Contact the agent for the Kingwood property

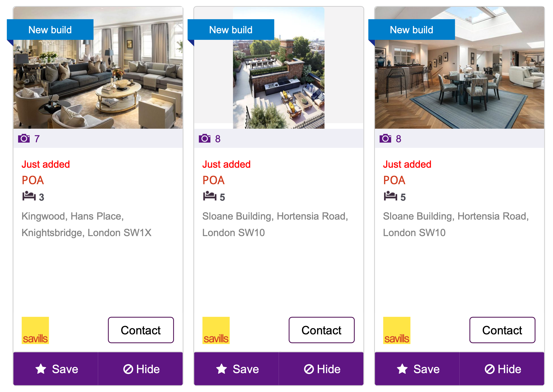click(x=141, y=330)
